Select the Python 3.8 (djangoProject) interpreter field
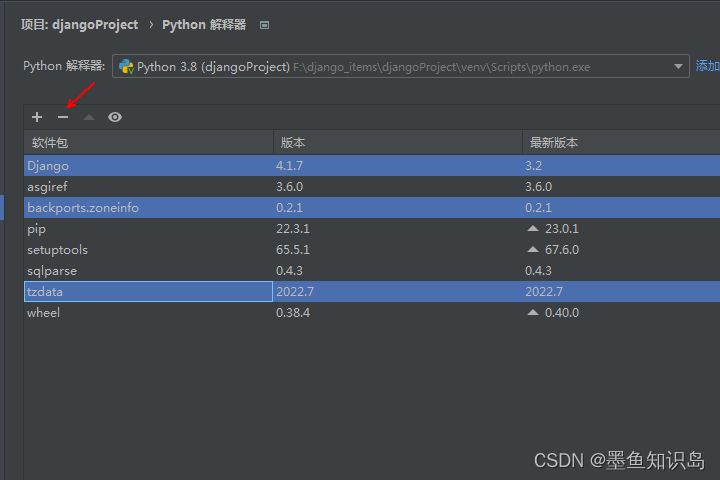720x480 pixels. pyautogui.click(x=400, y=67)
